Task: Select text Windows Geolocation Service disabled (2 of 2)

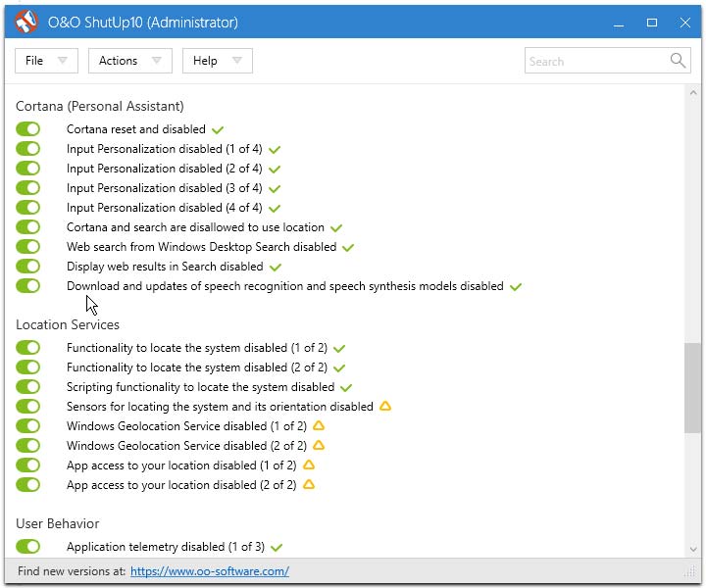Action: (x=186, y=446)
